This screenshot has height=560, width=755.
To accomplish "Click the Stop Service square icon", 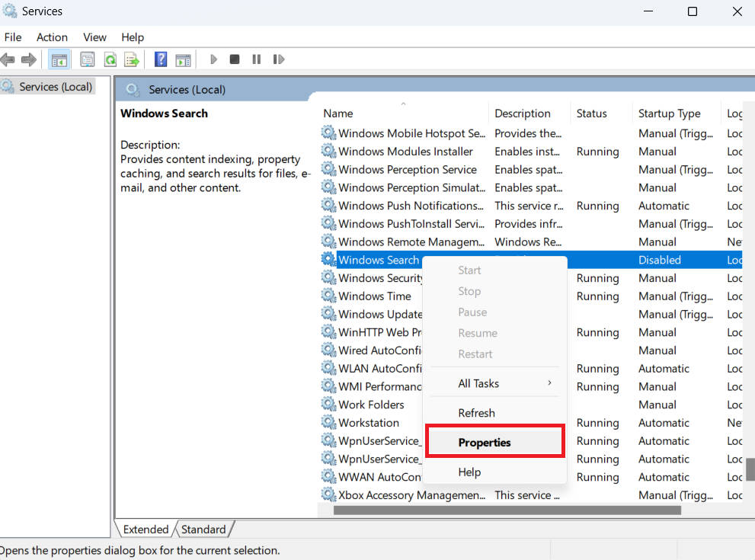I will (235, 59).
